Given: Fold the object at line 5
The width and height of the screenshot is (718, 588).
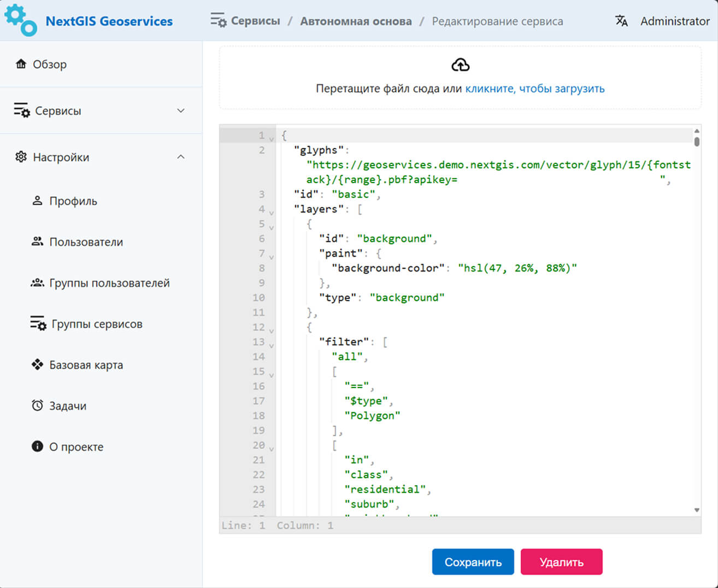Looking at the screenshot, I should pos(272,227).
